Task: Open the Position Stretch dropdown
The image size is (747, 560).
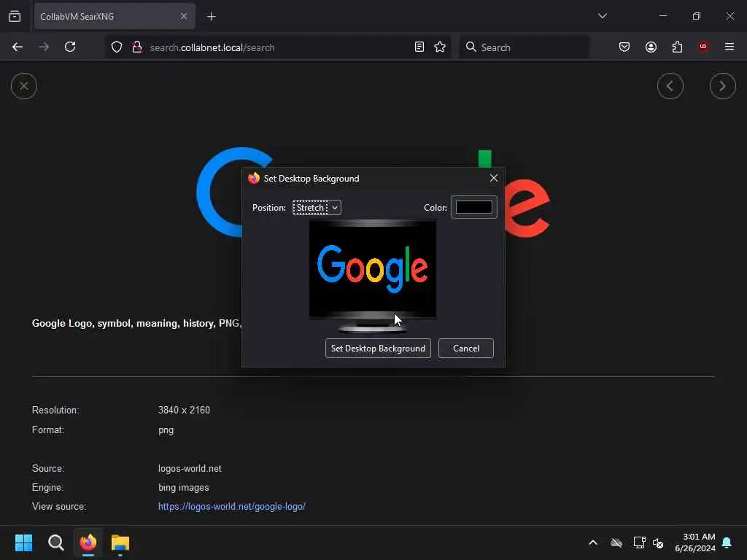Action: [x=317, y=208]
